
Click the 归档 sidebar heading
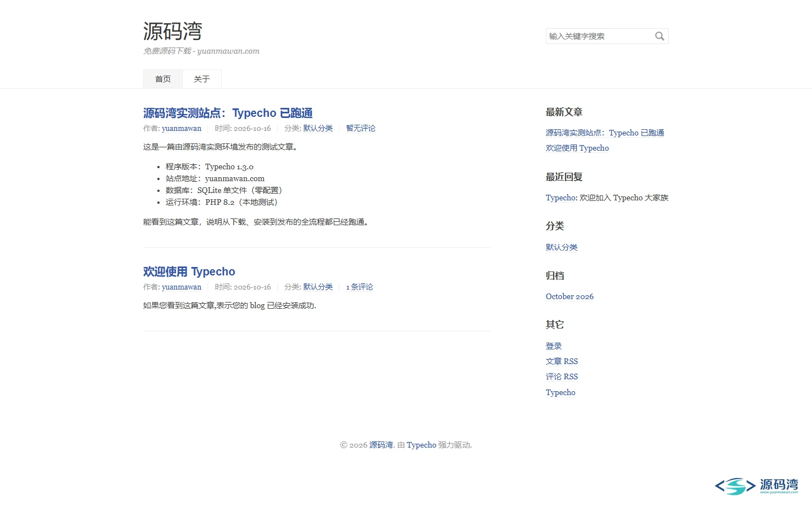(555, 275)
